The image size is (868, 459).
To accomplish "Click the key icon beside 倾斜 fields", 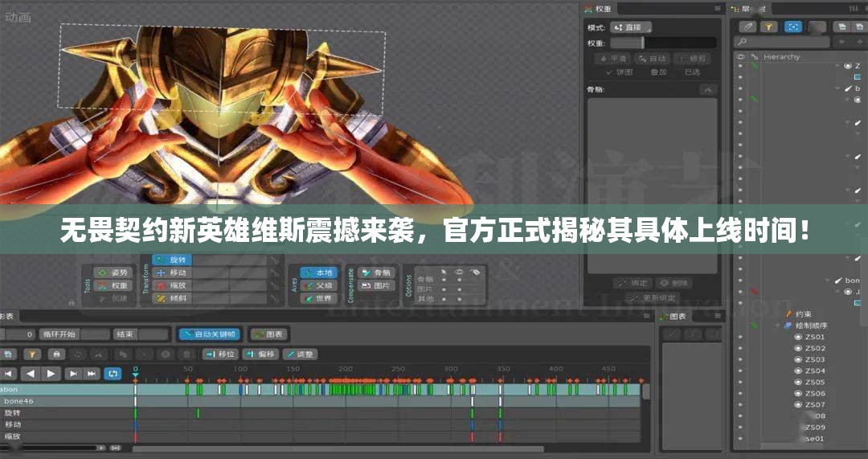I will 275,298.
